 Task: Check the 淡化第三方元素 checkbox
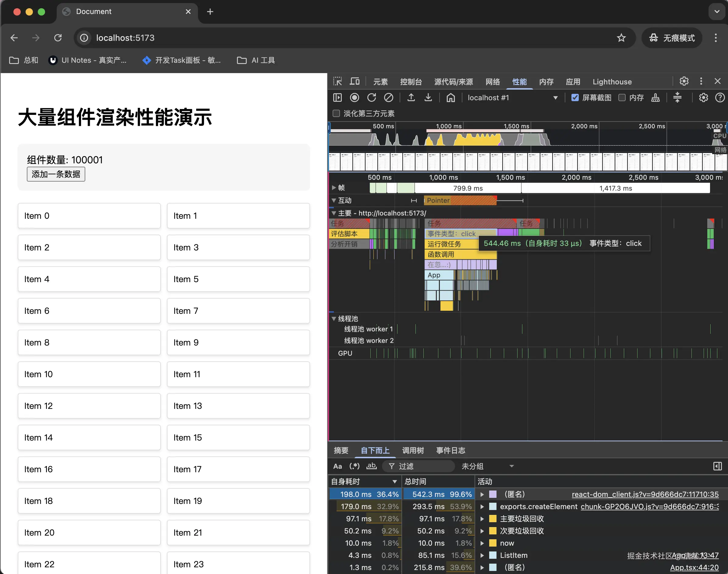pyautogui.click(x=336, y=114)
